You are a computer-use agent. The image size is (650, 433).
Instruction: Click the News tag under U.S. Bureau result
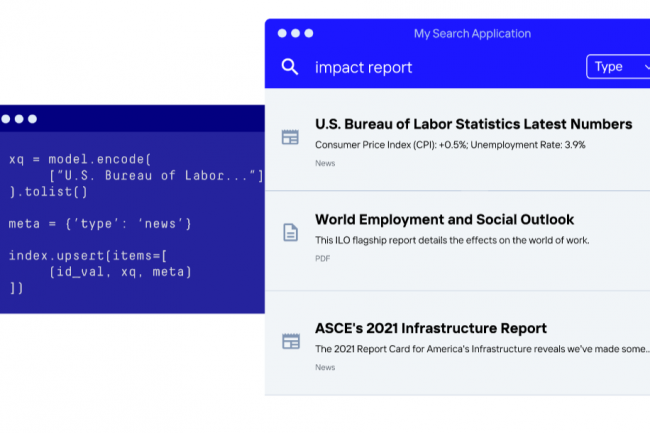(x=325, y=163)
